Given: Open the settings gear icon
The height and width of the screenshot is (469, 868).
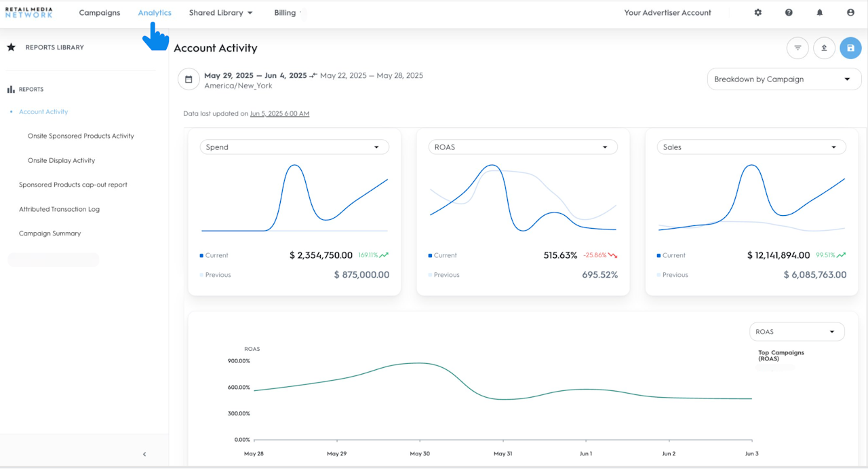Looking at the screenshot, I should click(758, 13).
